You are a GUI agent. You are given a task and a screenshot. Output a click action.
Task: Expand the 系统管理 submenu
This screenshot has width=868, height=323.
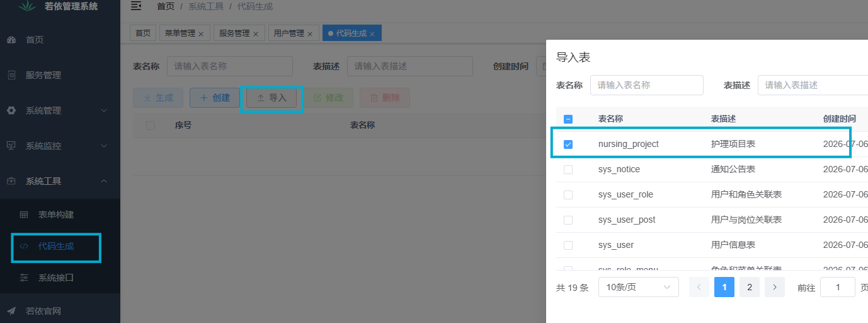pyautogui.click(x=105, y=110)
